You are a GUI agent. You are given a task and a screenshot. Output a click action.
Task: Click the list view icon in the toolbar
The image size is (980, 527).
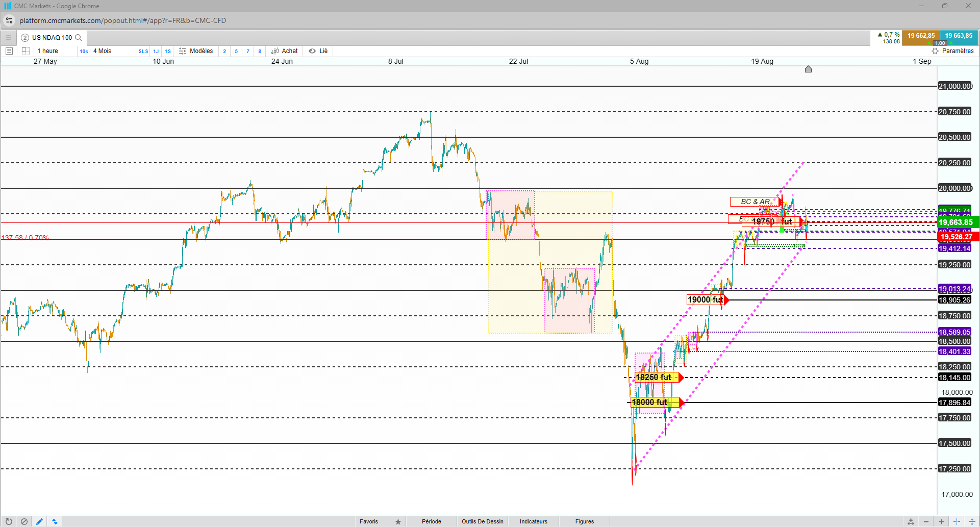click(9, 51)
